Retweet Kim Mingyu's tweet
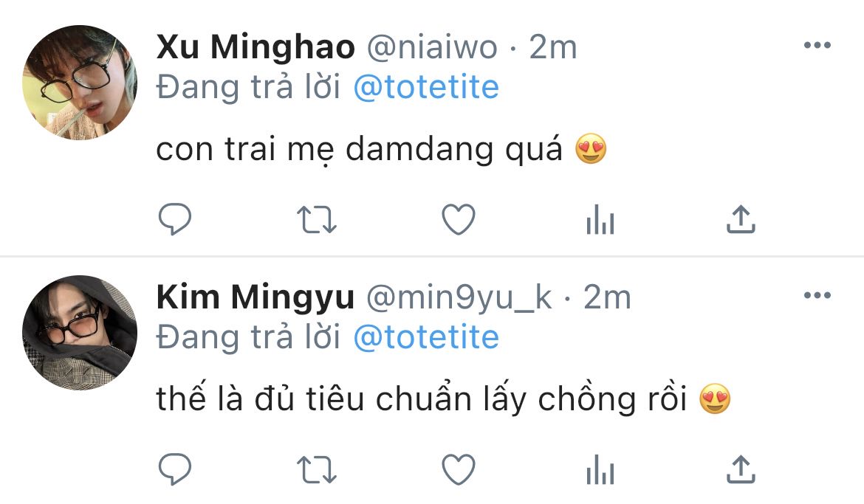The image size is (864, 504). pos(317,469)
